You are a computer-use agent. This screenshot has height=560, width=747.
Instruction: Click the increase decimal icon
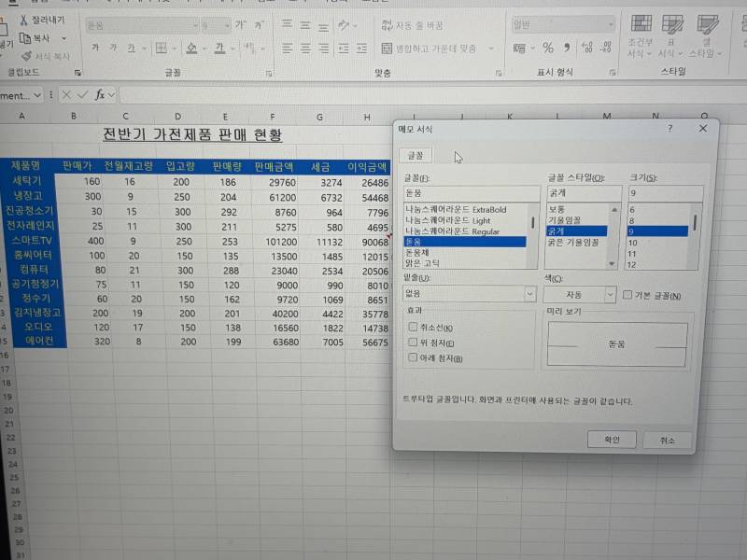(587, 48)
